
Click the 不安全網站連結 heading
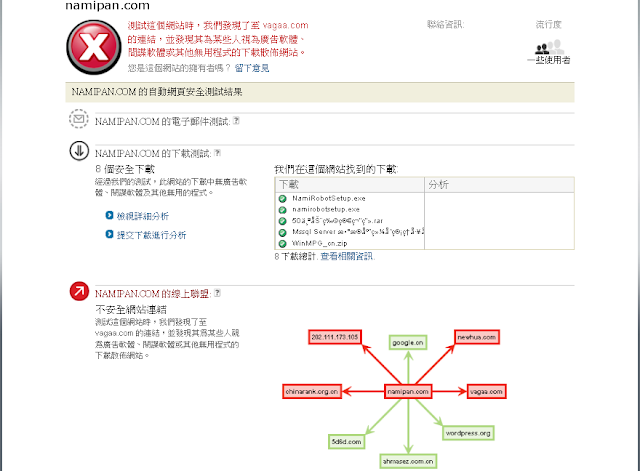[131, 309]
